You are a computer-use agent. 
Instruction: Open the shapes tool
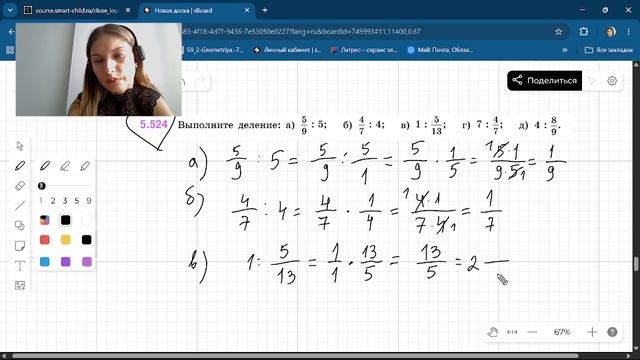[20, 225]
